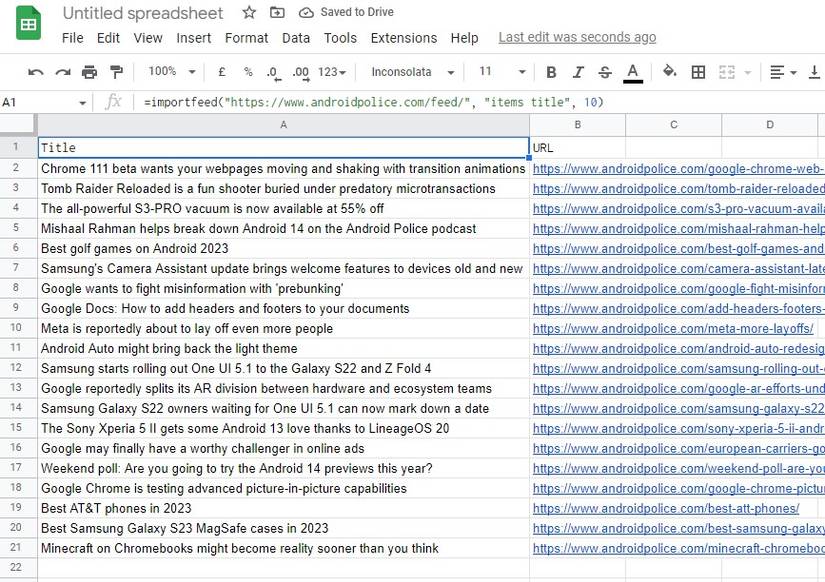Star the Untitled spreadsheet
Image resolution: width=825 pixels, height=582 pixels.
(x=249, y=12)
